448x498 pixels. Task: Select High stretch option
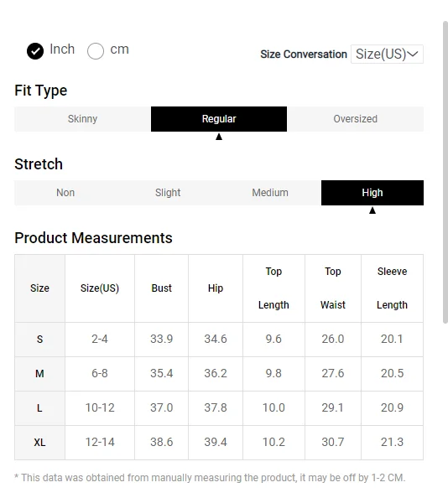coord(372,193)
